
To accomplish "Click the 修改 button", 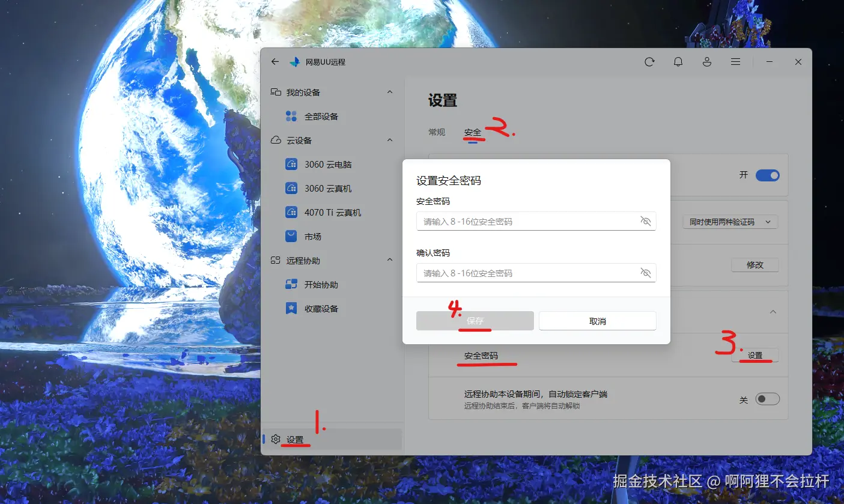I will point(754,265).
